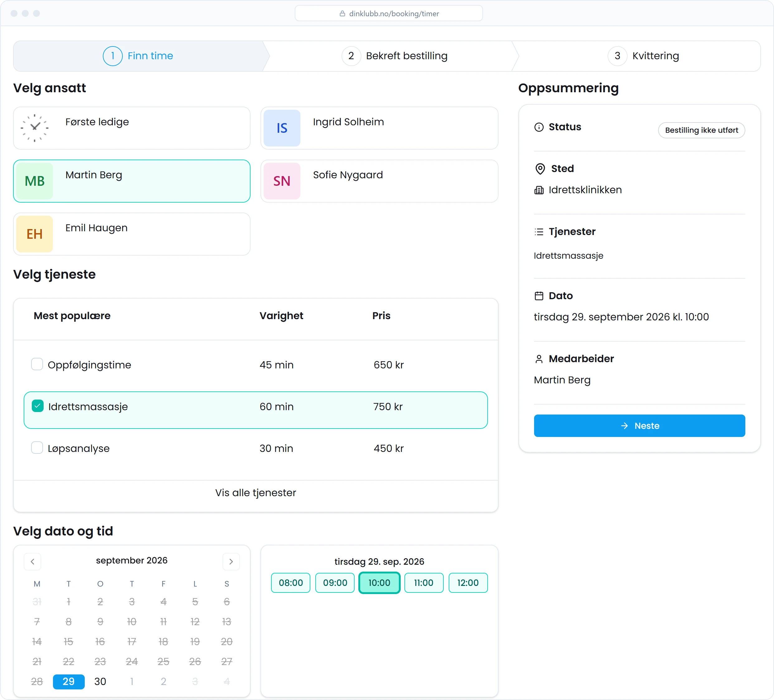The width and height of the screenshot is (774, 700).
Task: Click the IS avatar for Ingrid Solheim
Action: click(x=282, y=128)
